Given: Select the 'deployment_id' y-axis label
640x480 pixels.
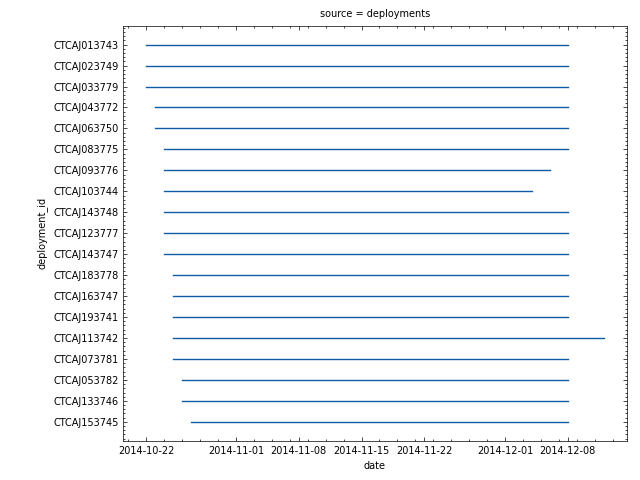Looking at the screenshot, I should (41, 234).
